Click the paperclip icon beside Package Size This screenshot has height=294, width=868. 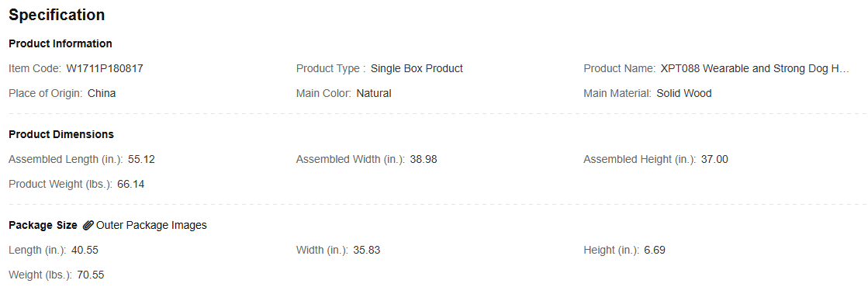point(88,225)
